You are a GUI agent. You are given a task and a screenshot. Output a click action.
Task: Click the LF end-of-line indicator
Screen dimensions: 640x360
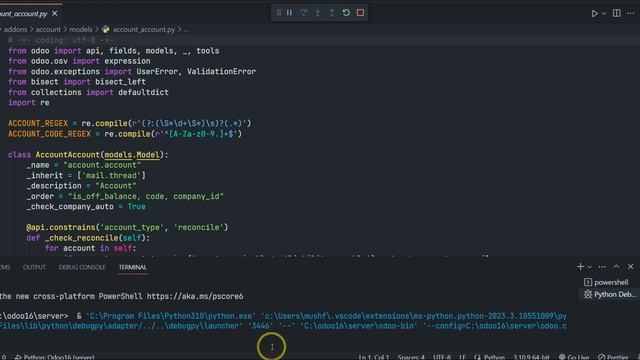(x=462, y=357)
